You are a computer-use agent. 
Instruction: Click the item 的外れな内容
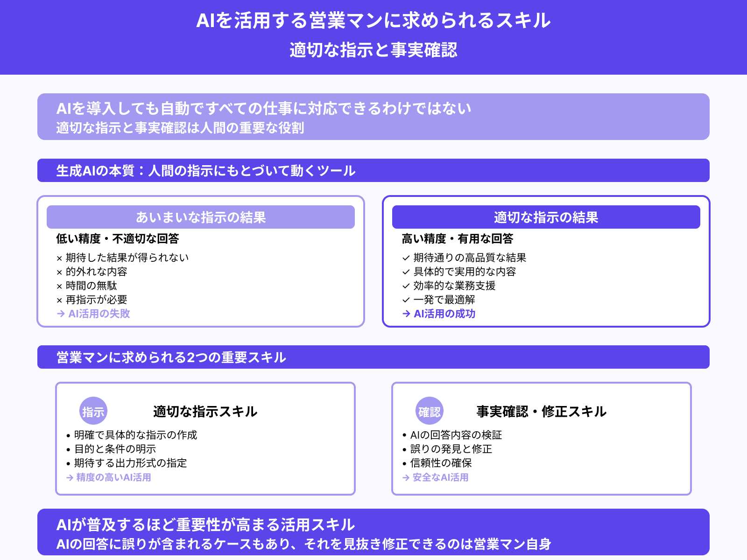click(92, 272)
